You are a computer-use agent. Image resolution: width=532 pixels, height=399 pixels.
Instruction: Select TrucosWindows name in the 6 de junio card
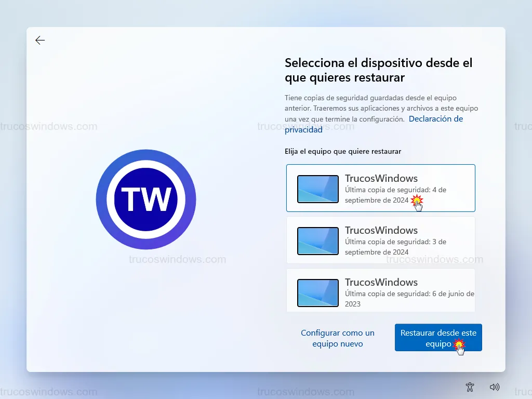coord(381,282)
